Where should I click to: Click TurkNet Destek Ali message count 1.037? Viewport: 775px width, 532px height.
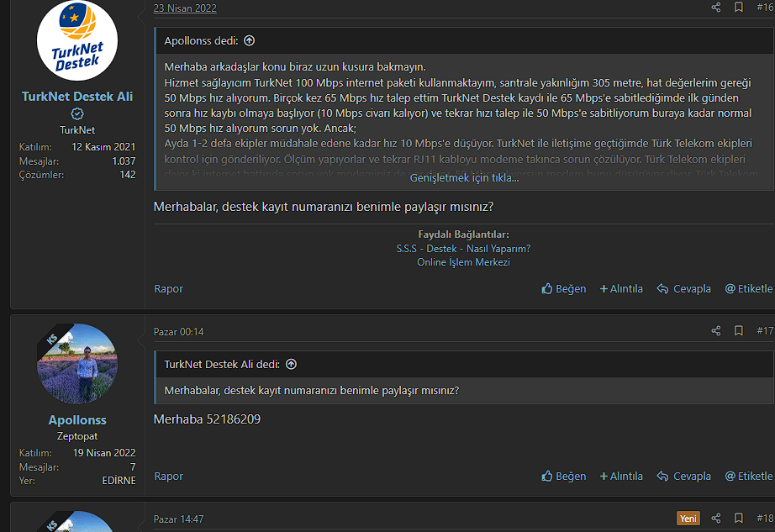coord(124,161)
